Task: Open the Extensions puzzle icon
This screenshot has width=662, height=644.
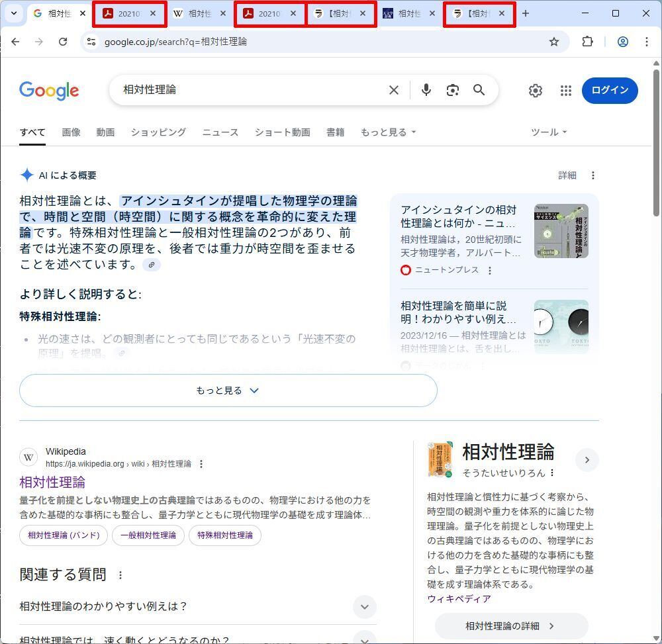Action: [x=587, y=42]
